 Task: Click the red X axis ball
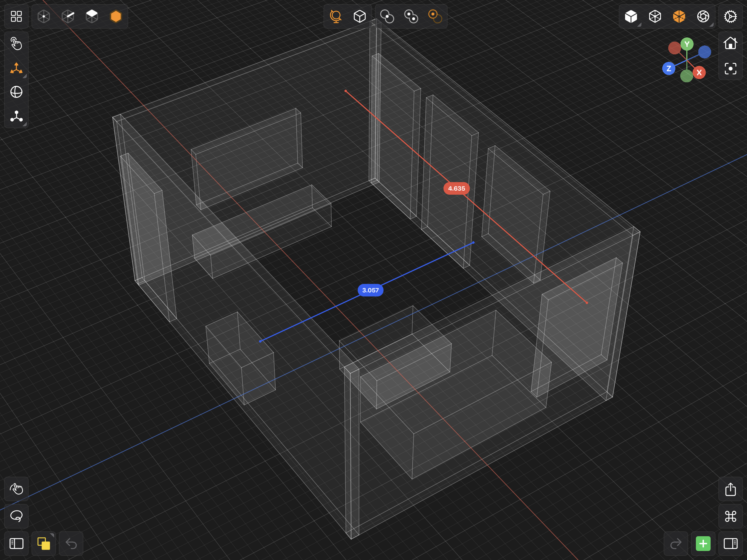(x=699, y=72)
